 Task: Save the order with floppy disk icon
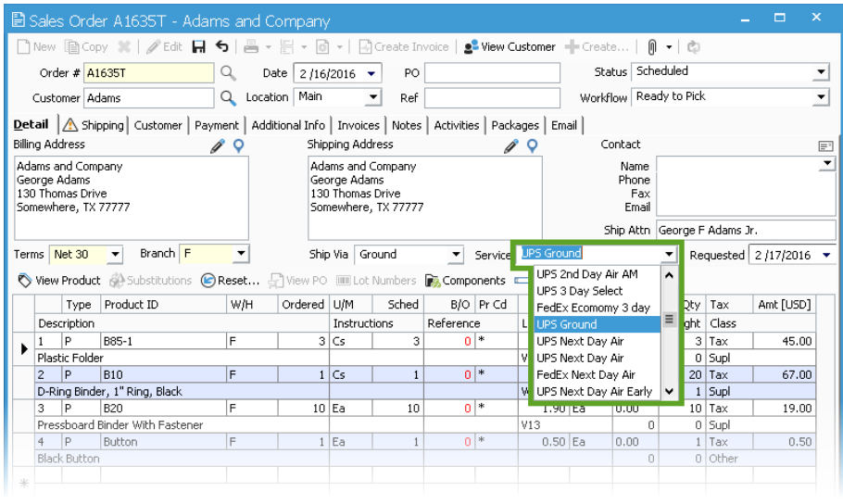[199, 47]
